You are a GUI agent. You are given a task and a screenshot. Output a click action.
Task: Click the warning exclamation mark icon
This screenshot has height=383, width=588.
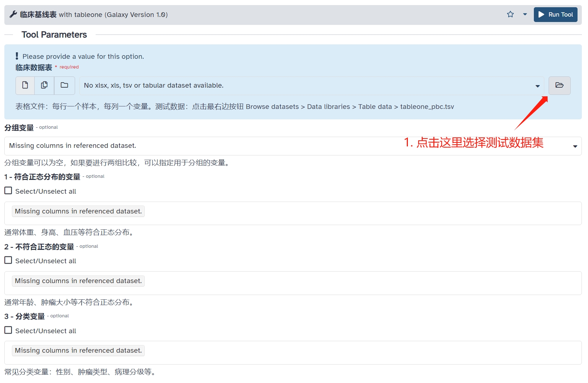pyautogui.click(x=17, y=56)
